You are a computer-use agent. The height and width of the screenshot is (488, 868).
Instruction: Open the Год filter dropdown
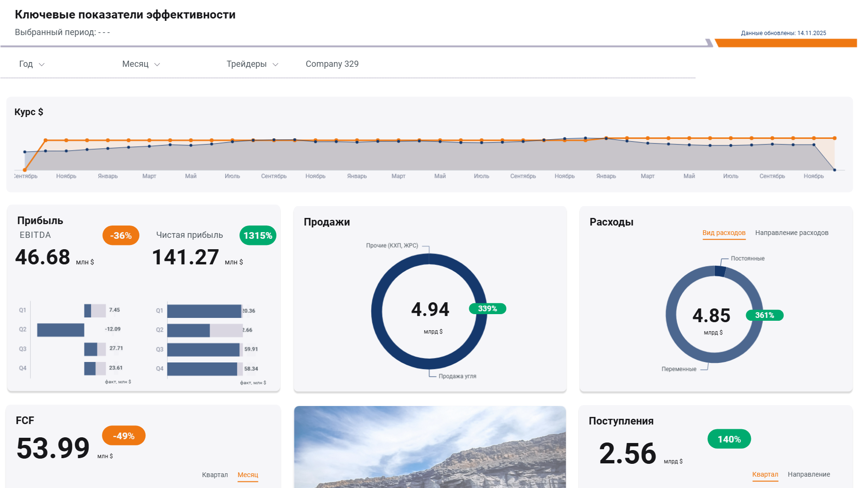coord(32,64)
